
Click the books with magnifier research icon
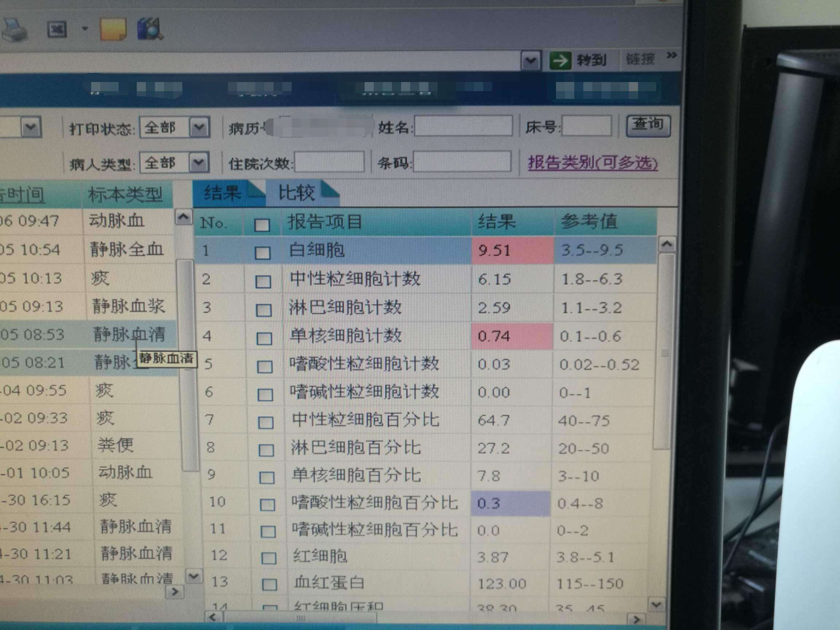pyautogui.click(x=149, y=29)
